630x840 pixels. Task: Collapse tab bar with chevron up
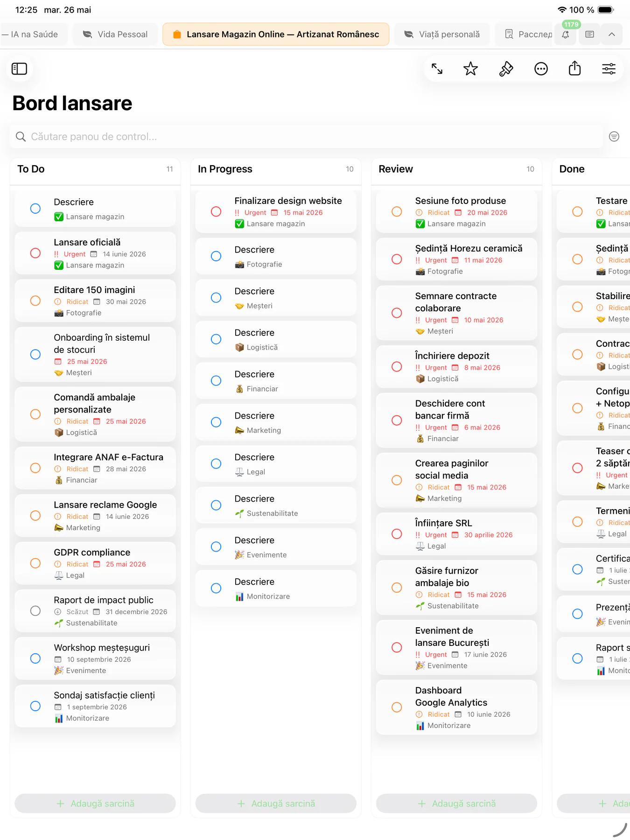tap(612, 34)
